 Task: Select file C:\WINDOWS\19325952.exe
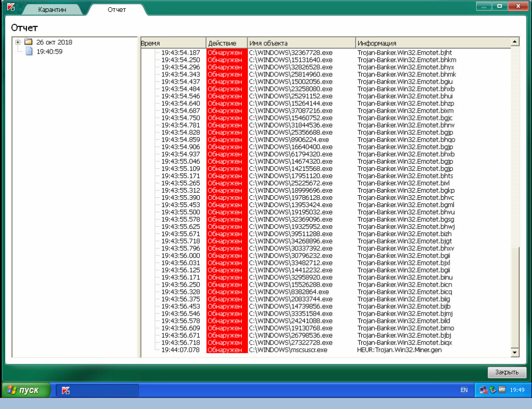point(291,227)
